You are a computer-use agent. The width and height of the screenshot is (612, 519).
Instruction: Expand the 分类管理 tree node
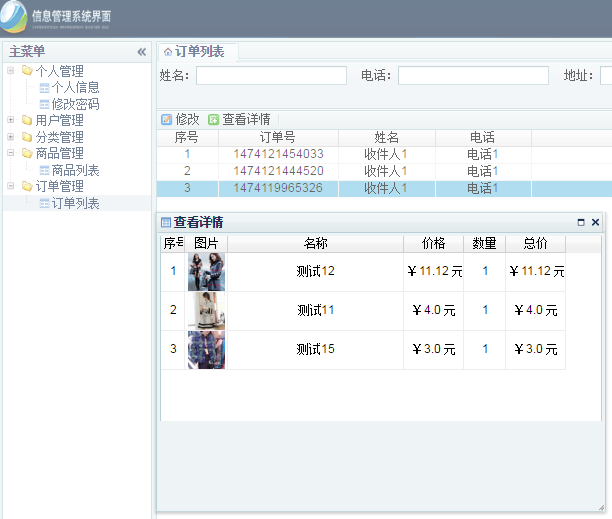11,137
